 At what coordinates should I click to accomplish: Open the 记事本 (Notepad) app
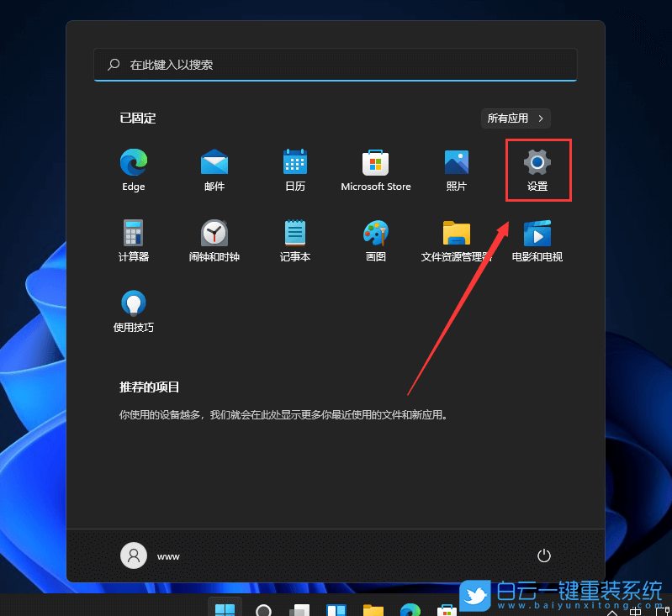295,240
